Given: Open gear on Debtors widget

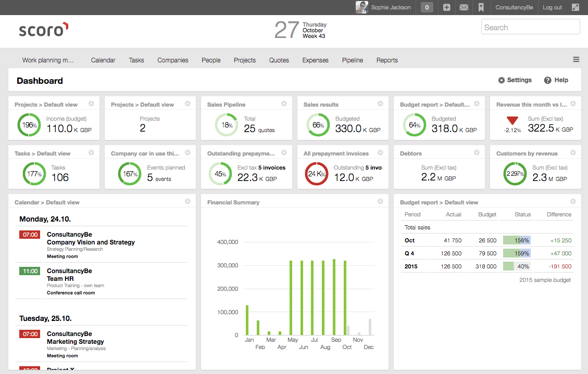Looking at the screenshot, I should pos(477,152).
